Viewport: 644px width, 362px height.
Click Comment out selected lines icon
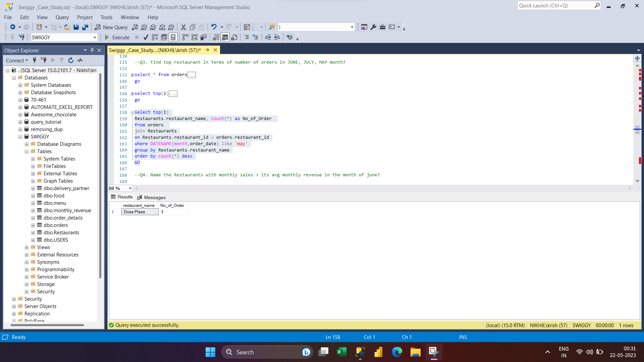coord(247,37)
